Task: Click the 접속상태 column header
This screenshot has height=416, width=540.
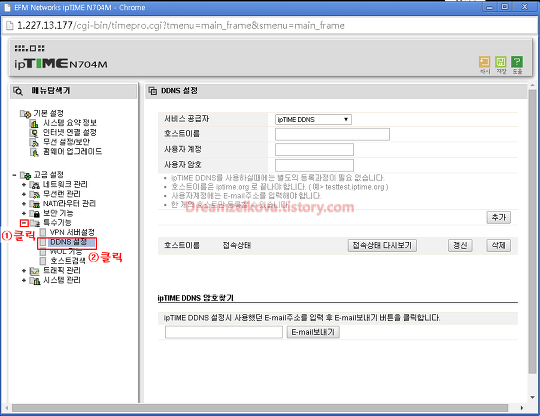Action: (237, 245)
